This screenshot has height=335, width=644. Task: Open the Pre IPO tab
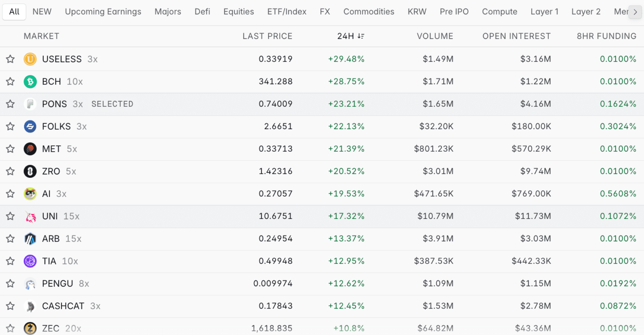pyautogui.click(x=454, y=12)
